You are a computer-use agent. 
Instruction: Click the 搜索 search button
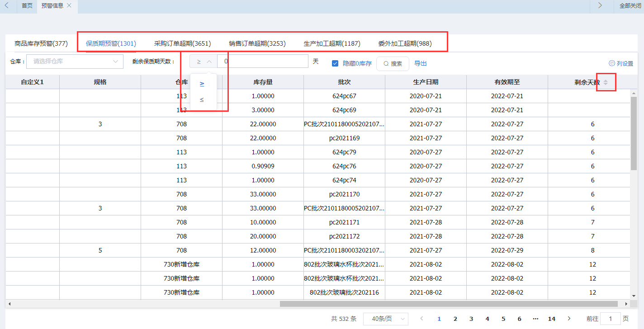(393, 64)
